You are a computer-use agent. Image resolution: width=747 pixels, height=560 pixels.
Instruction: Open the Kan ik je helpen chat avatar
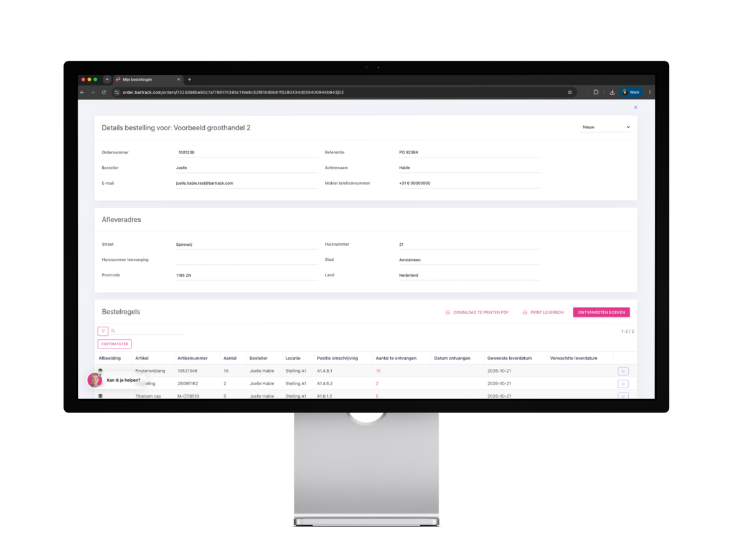(95, 380)
